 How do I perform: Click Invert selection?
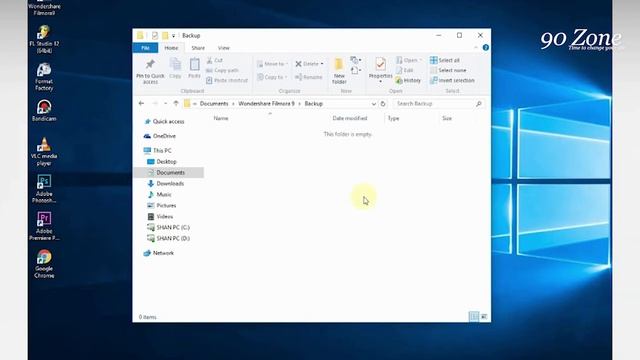pos(452,80)
